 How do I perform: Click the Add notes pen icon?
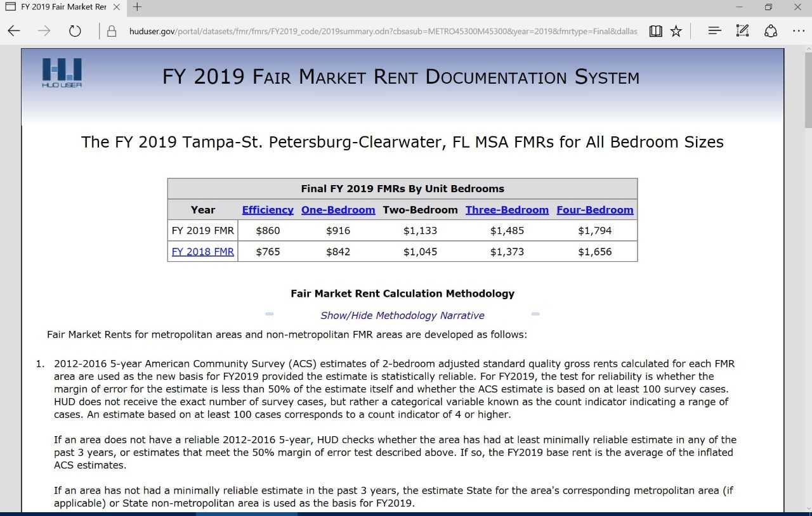[x=742, y=31]
